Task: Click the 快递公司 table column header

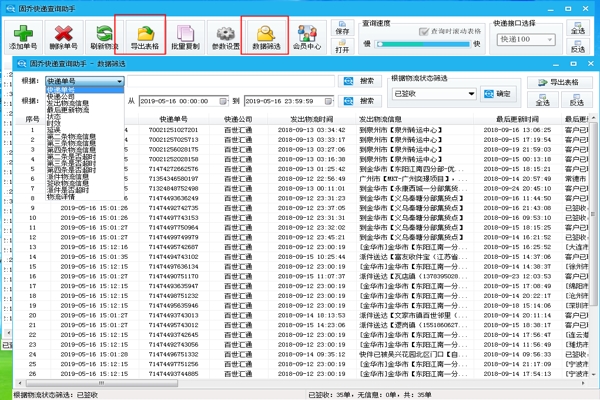Action: coord(238,119)
